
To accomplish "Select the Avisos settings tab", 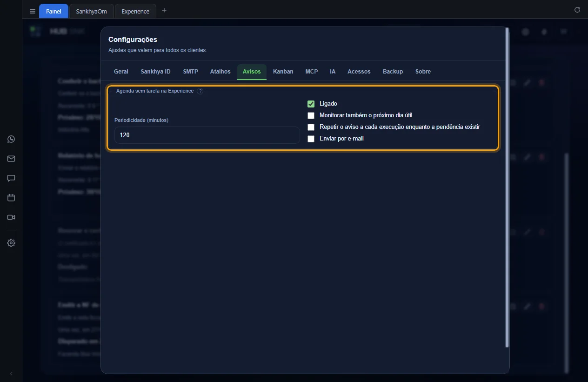I will [252, 72].
